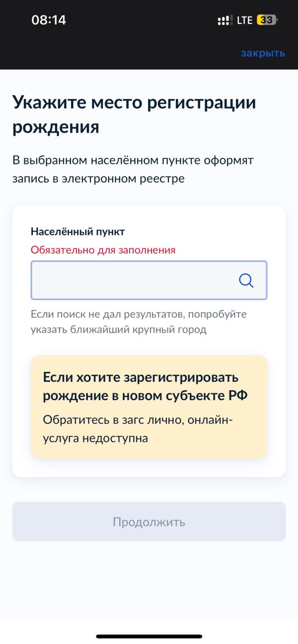This screenshot has height=644, width=298.
Task: Tap the home indicator bar at the bottom
Action: pos(149,636)
